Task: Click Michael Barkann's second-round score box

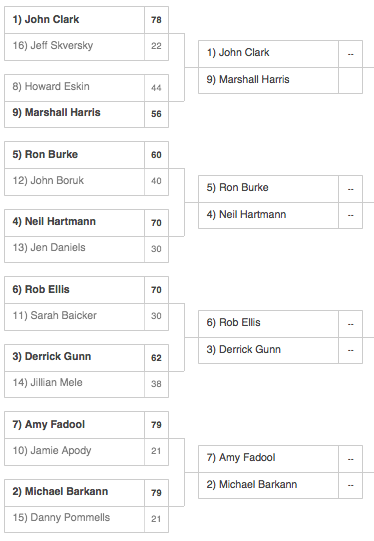Action: click(350, 485)
